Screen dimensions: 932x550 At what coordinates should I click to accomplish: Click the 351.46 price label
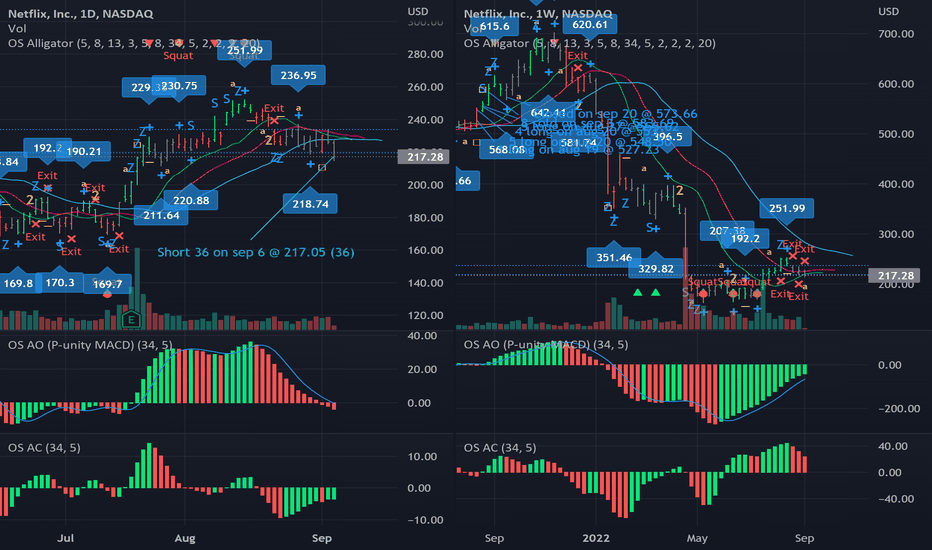pyautogui.click(x=614, y=257)
